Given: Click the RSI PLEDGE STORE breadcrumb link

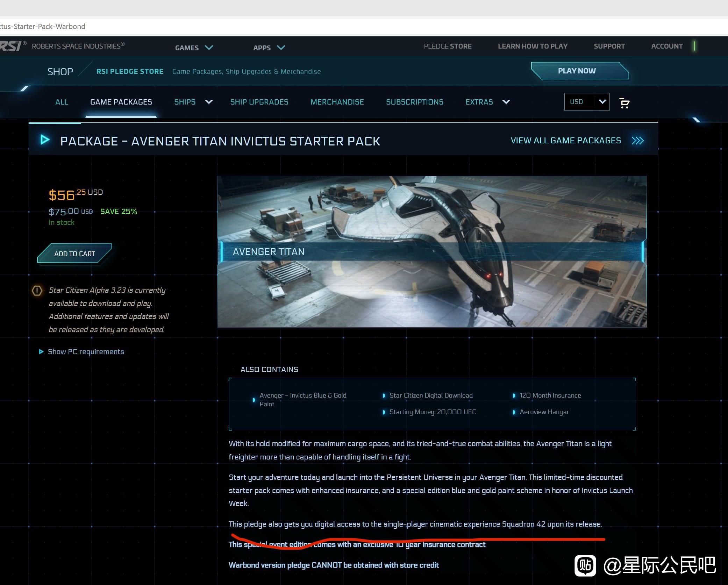Looking at the screenshot, I should pyautogui.click(x=130, y=71).
